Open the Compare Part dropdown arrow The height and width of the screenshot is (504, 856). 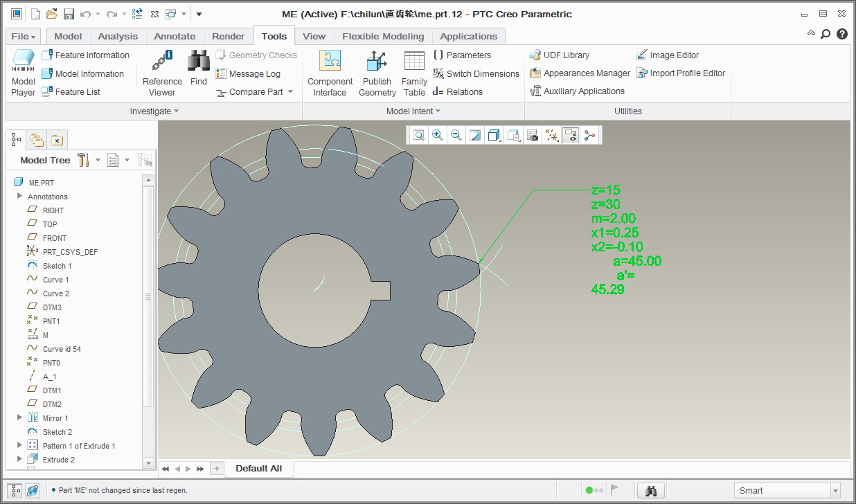click(x=291, y=92)
